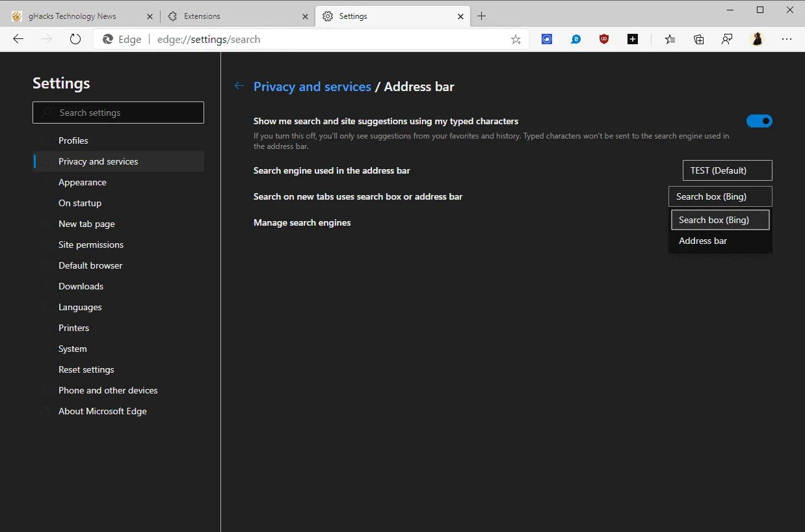Click the magnifier icon in Search settings

46,113
